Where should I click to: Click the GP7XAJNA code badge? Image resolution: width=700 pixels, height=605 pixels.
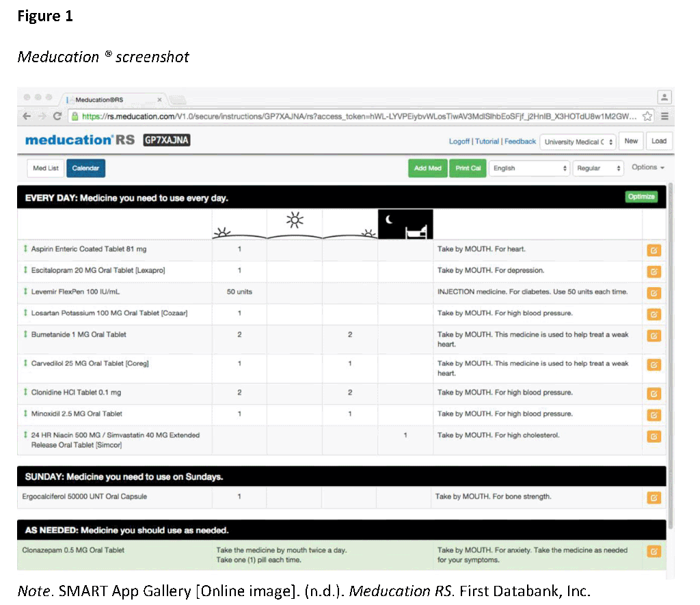point(167,140)
